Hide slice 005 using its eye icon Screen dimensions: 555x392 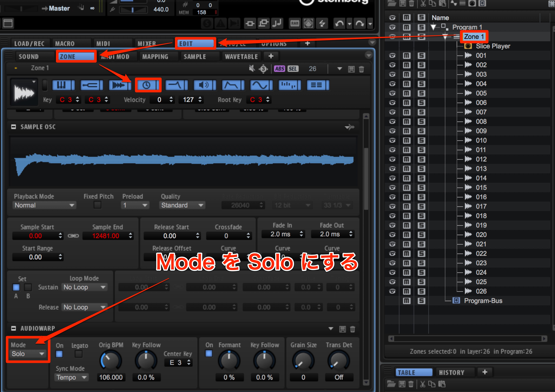(x=392, y=93)
